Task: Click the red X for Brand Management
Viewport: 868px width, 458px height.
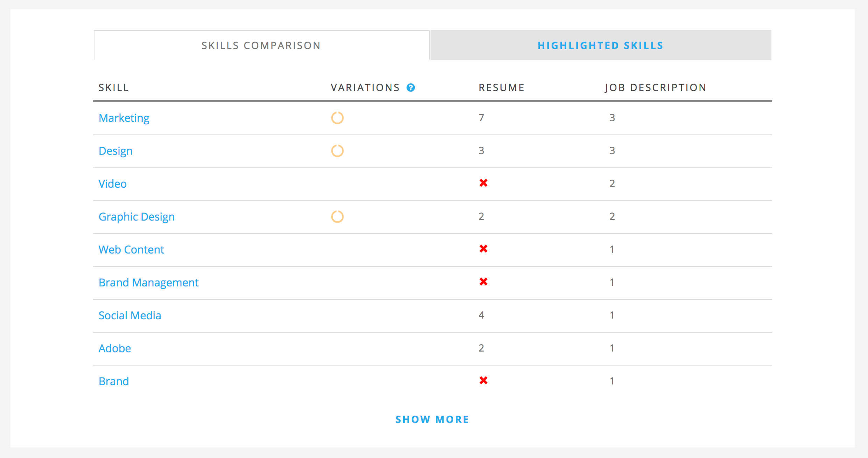Action: pos(483,282)
